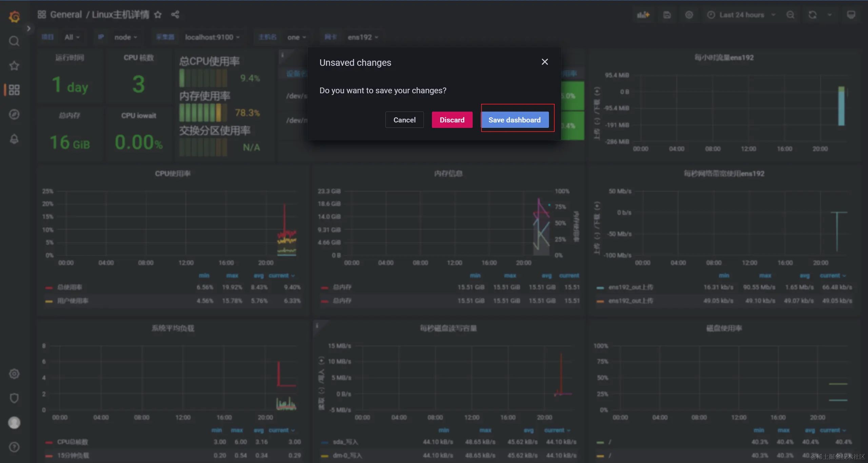Image resolution: width=868 pixels, height=463 pixels.
Task: Open Configuration gear in the sidebar
Action: pos(14,373)
